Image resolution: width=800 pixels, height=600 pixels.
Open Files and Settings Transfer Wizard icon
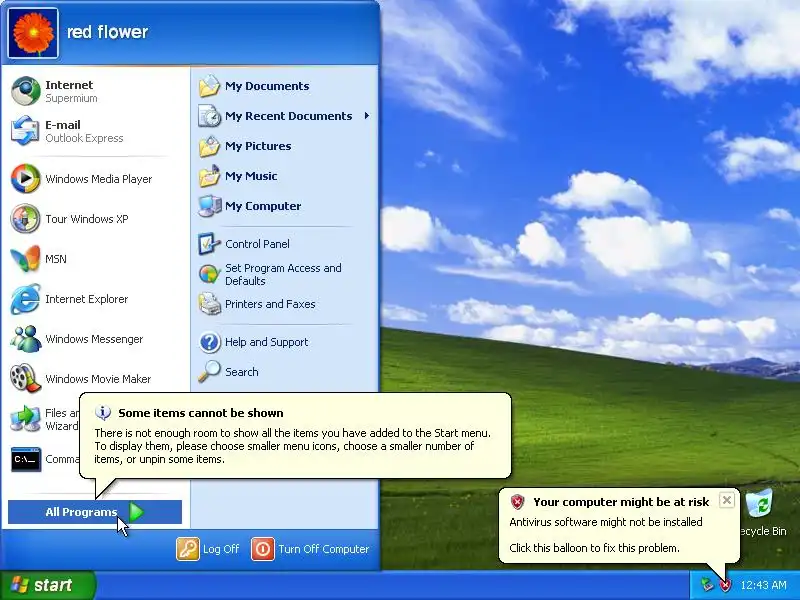tap(26, 419)
